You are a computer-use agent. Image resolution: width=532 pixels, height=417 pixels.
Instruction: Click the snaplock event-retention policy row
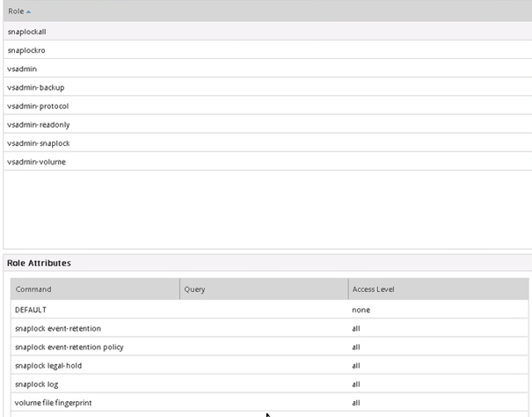click(69, 347)
